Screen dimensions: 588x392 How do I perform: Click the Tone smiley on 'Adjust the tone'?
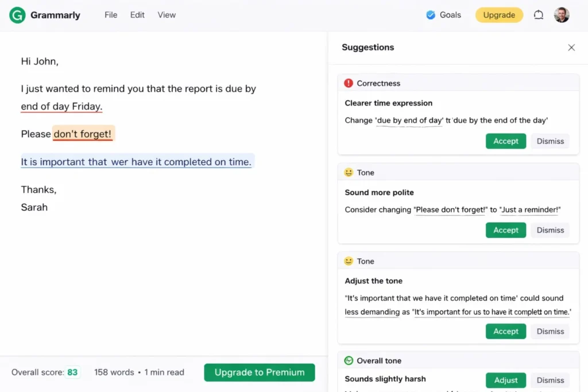tap(349, 261)
